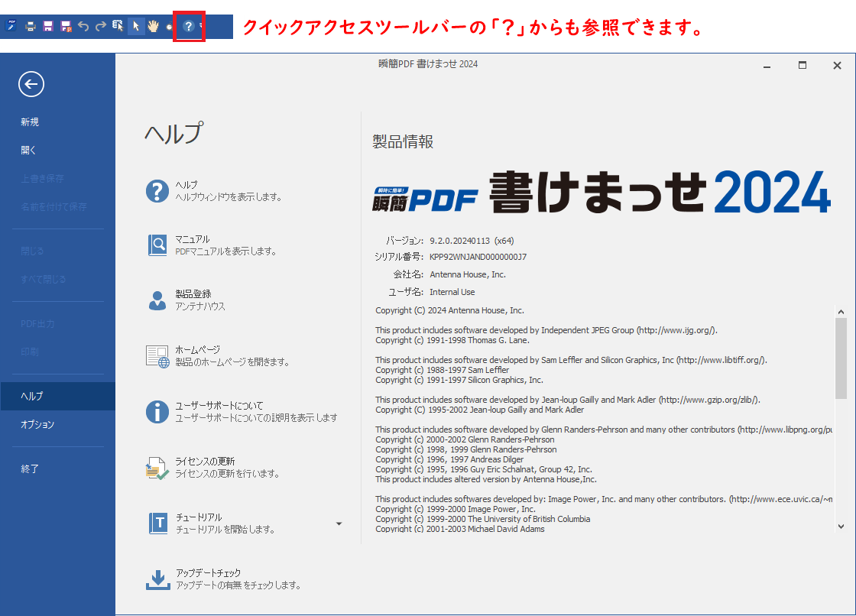Image resolution: width=856 pixels, height=616 pixels.
Task: Click the Glenn Randers-Pehrson contributors line
Action: point(604,430)
